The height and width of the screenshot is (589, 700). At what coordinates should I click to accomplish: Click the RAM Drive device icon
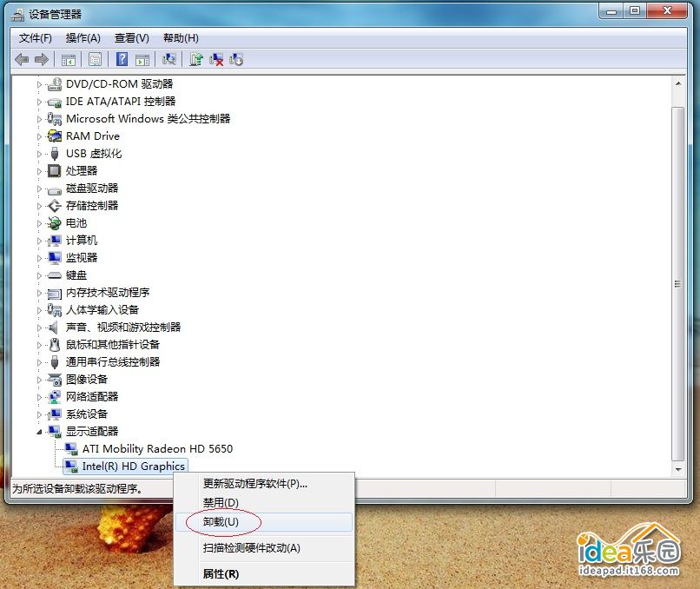(x=55, y=136)
